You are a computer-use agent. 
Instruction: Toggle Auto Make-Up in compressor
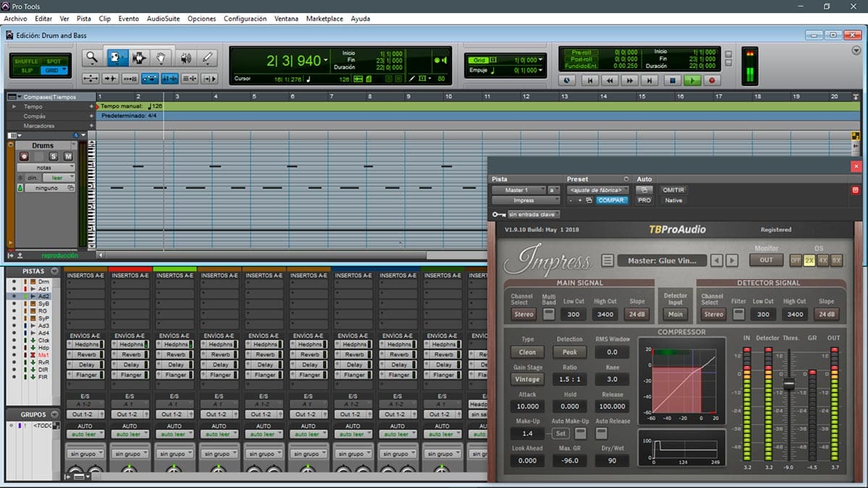tap(579, 433)
